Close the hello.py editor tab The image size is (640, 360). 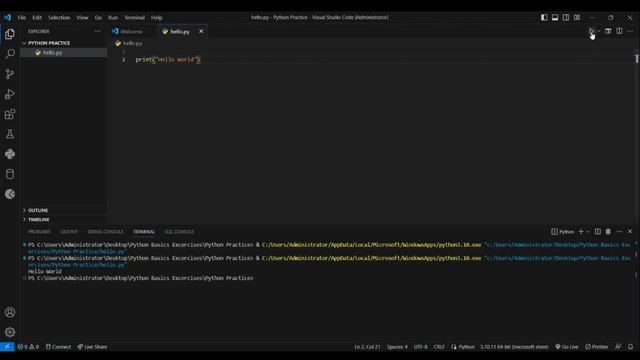[201, 31]
